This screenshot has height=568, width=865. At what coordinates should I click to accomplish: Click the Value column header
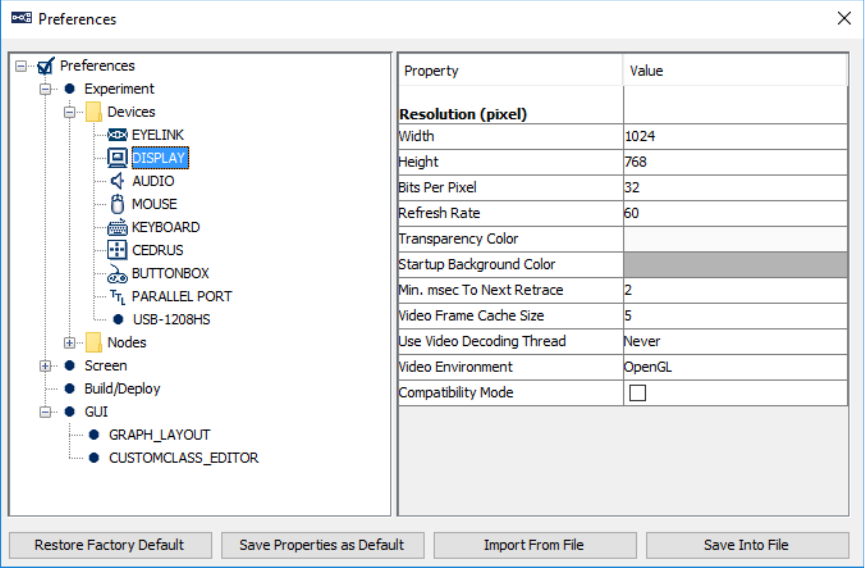[x=735, y=71]
